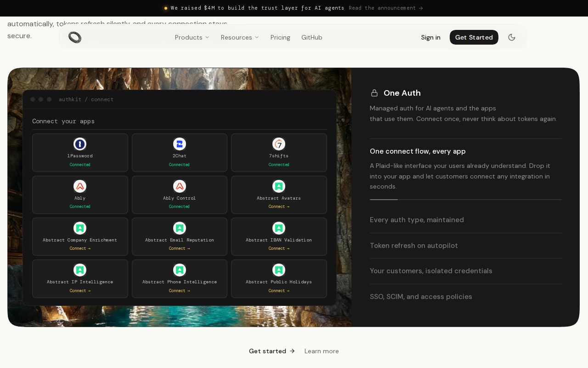Click the Ably app icon
The height and width of the screenshot is (368, 588).
point(80,186)
